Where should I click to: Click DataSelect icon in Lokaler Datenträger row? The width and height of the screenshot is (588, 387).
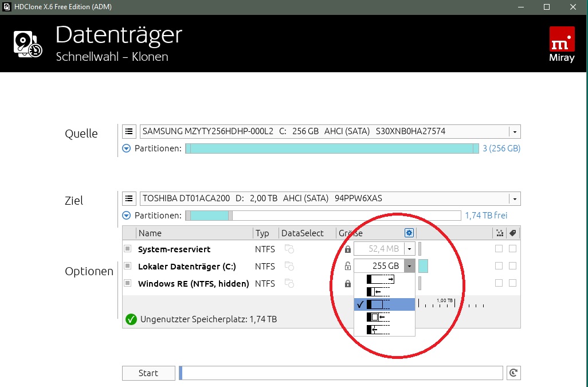[289, 266]
